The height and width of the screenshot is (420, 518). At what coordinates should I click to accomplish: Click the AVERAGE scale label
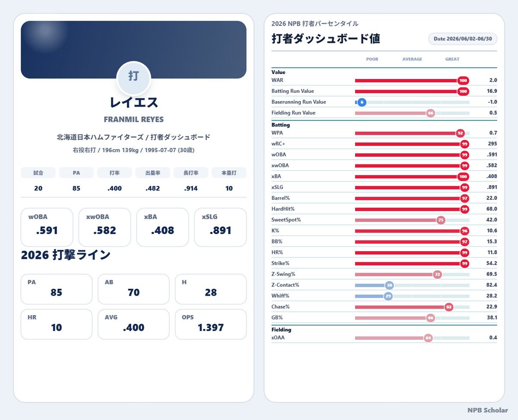[x=412, y=59]
